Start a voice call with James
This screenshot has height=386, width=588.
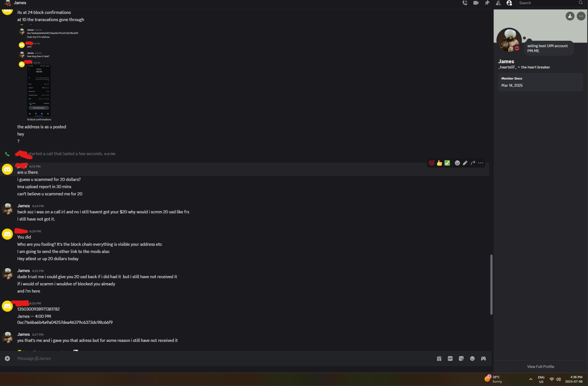click(465, 3)
